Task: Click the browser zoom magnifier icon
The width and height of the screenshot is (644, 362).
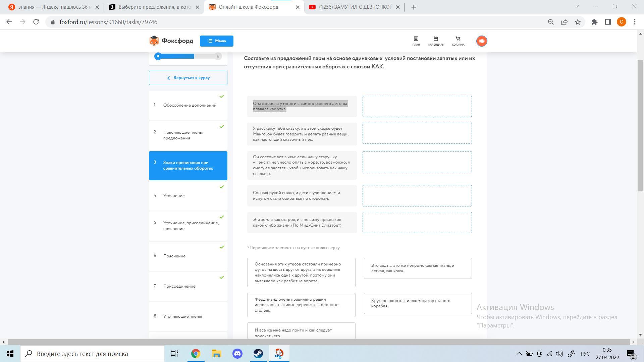Action: (551, 22)
